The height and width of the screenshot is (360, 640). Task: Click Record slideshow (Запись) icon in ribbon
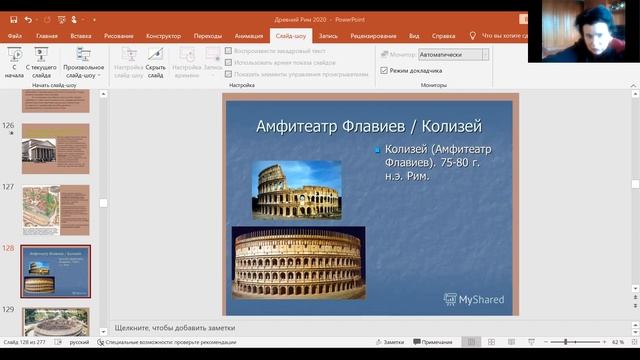tap(213, 62)
